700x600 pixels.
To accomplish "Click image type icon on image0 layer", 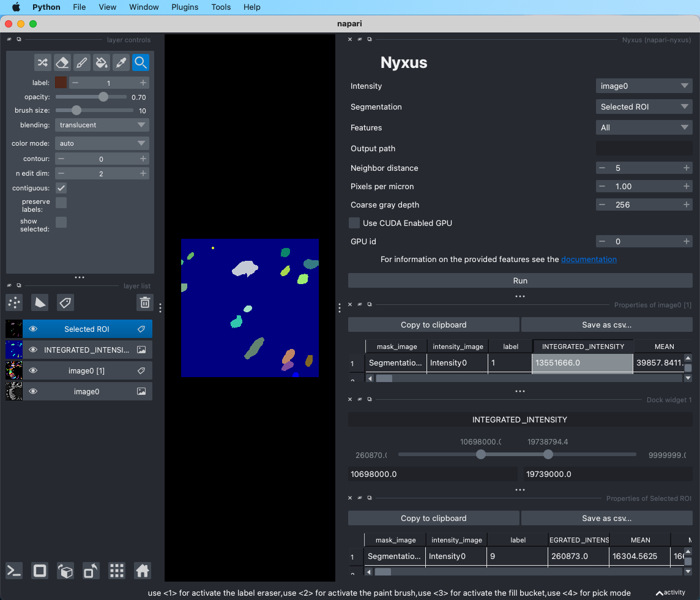I will click(x=141, y=391).
